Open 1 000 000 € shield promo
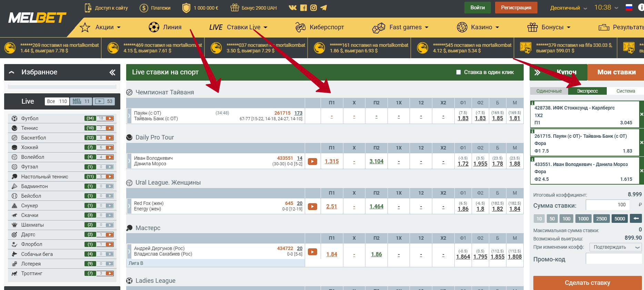This screenshot has width=644, height=290. 200,8
